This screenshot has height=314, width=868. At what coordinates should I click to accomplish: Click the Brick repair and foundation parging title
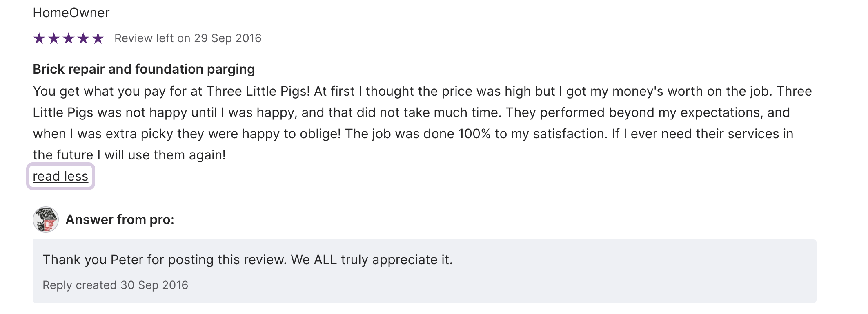144,69
